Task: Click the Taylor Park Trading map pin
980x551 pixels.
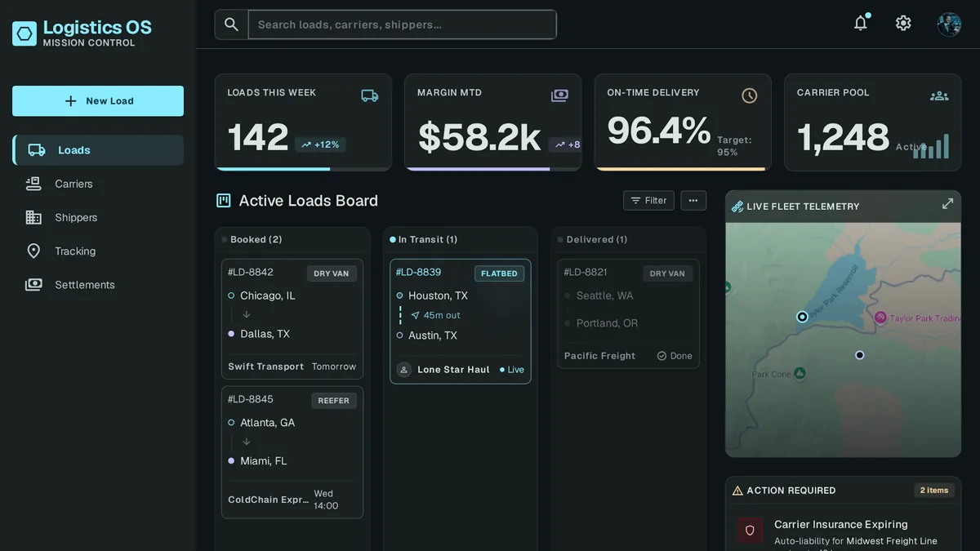Action: (880, 318)
